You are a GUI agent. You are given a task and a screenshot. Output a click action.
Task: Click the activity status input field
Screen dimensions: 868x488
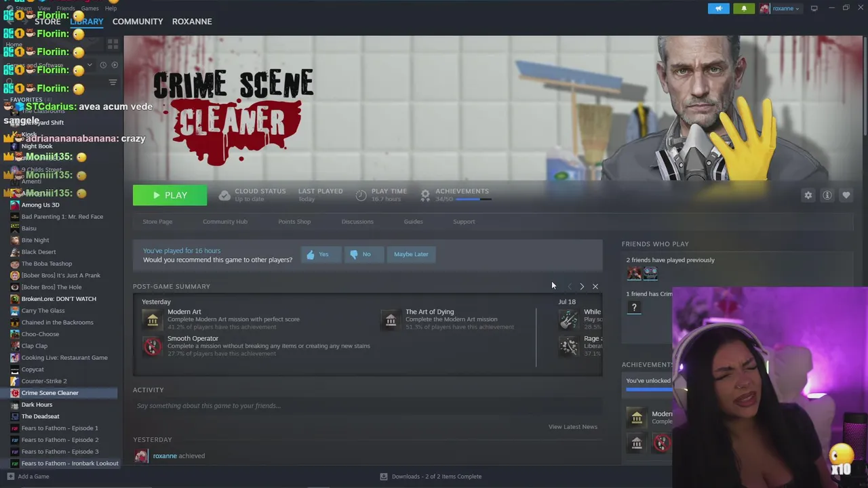[x=368, y=405]
